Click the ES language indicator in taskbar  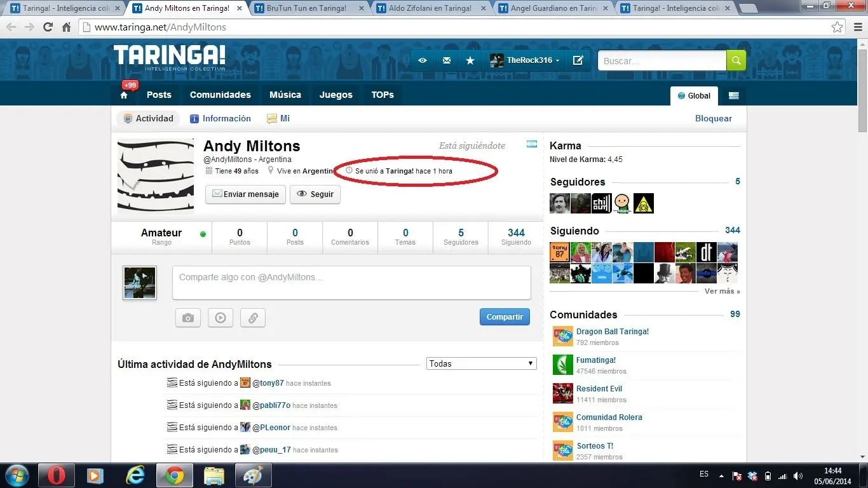coord(704,474)
